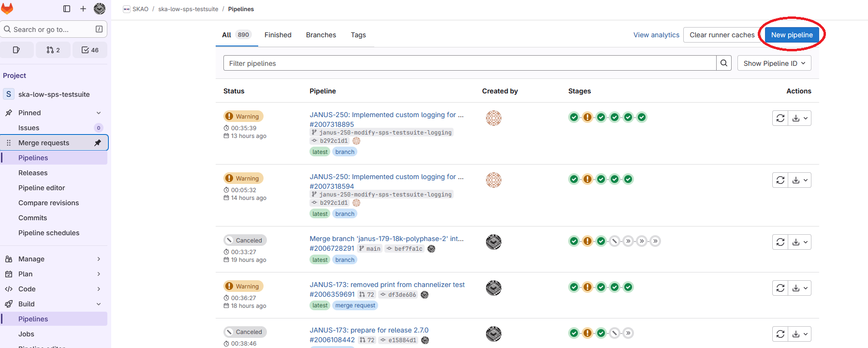
Task: Open assigned merge requests counter
Action: click(x=53, y=50)
